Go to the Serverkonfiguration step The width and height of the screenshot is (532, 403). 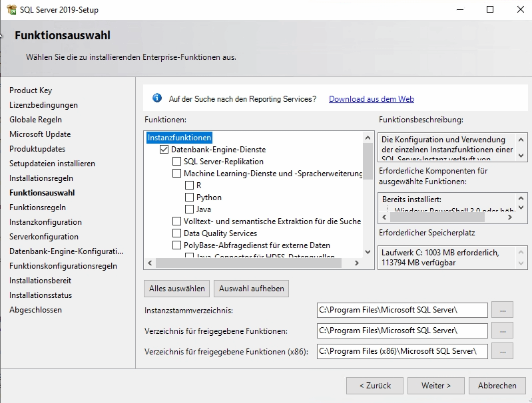44,237
